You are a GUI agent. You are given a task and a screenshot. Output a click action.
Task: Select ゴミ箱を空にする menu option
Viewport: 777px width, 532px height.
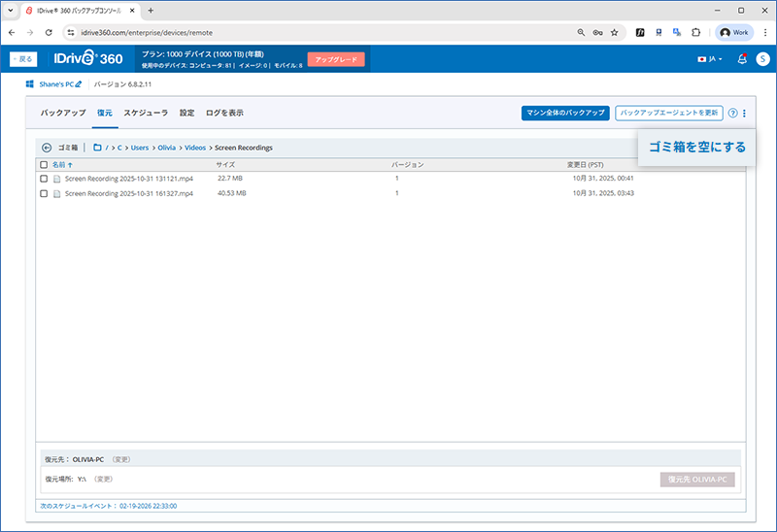(x=696, y=146)
